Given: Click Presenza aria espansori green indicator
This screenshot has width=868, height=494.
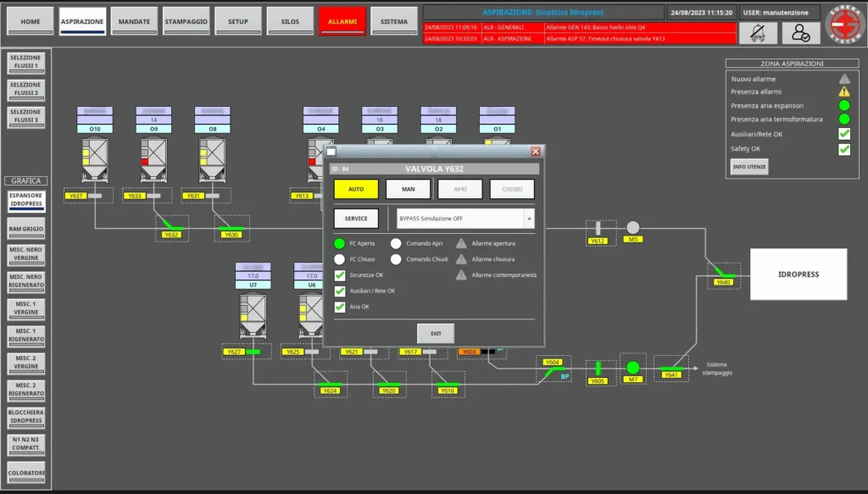Looking at the screenshot, I should pos(843,105).
